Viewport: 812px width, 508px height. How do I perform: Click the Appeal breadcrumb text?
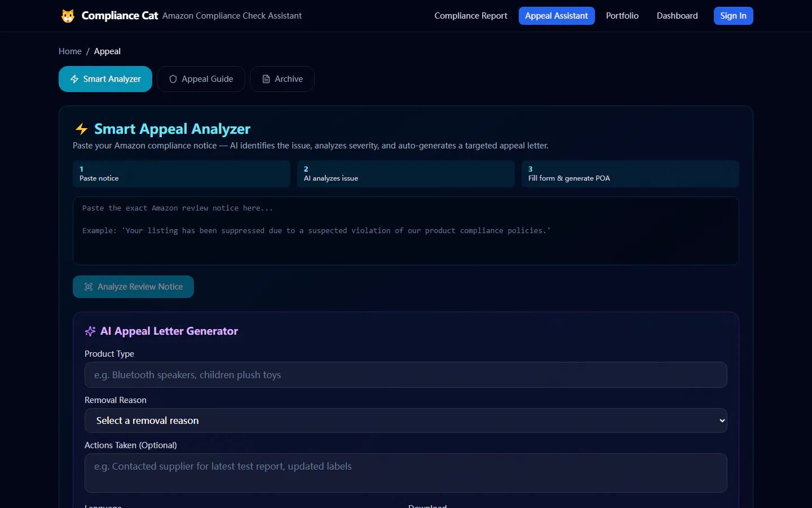pyautogui.click(x=107, y=51)
